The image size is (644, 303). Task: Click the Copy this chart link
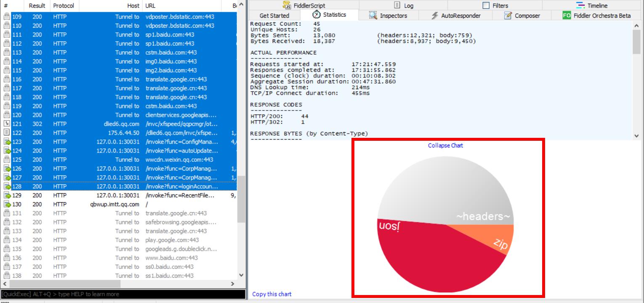271,294
